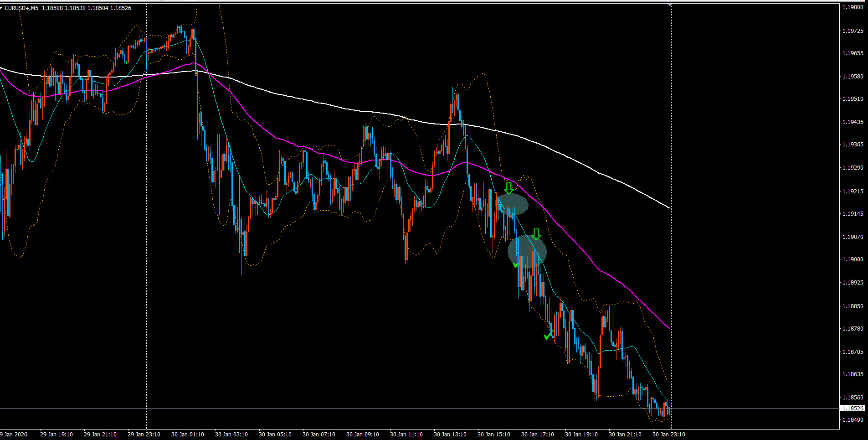Select the lower green down-arrow chart object
This screenshot has height=440, width=868.
(536, 234)
